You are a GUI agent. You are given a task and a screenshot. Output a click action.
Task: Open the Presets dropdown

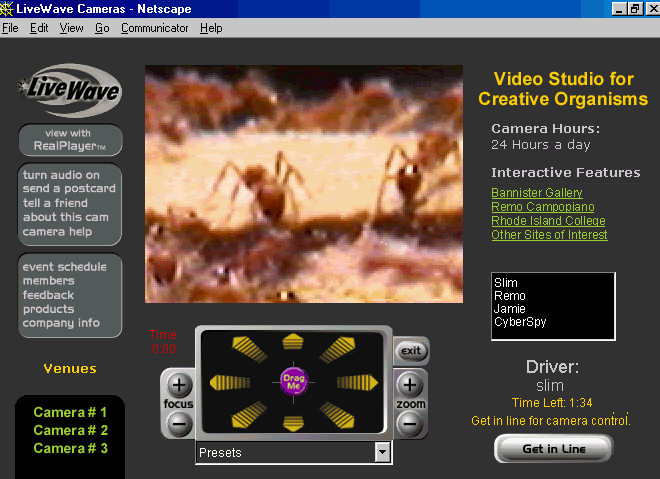coord(381,453)
